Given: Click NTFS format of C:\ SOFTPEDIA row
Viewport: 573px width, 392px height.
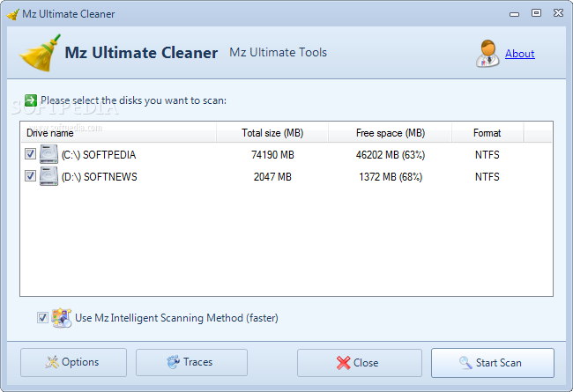Looking at the screenshot, I should point(487,155).
